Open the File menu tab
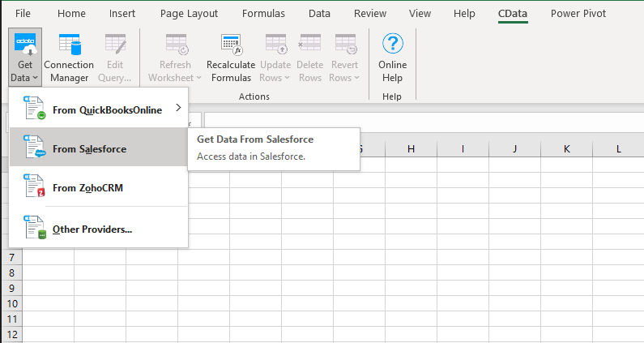This screenshot has height=343, width=644. [x=23, y=13]
